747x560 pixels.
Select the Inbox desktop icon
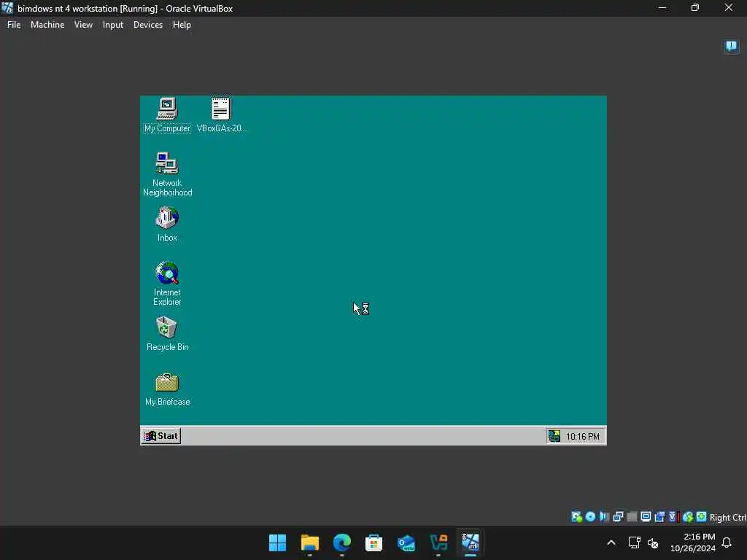pyautogui.click(x=167, y=225)
